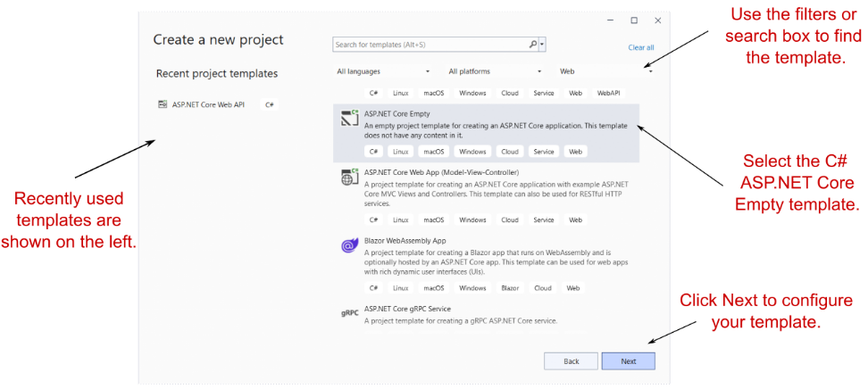Click the search magnifier icon
The width and height of the screenshot is (868, 389).
[532, 45]
